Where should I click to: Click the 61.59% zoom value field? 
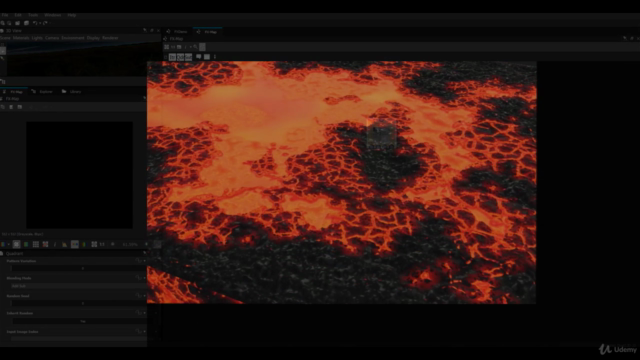tap(131, 244)
